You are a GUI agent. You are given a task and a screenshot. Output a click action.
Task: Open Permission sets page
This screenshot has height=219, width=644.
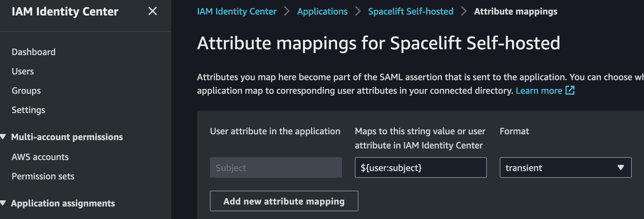[x=43, y=176]
